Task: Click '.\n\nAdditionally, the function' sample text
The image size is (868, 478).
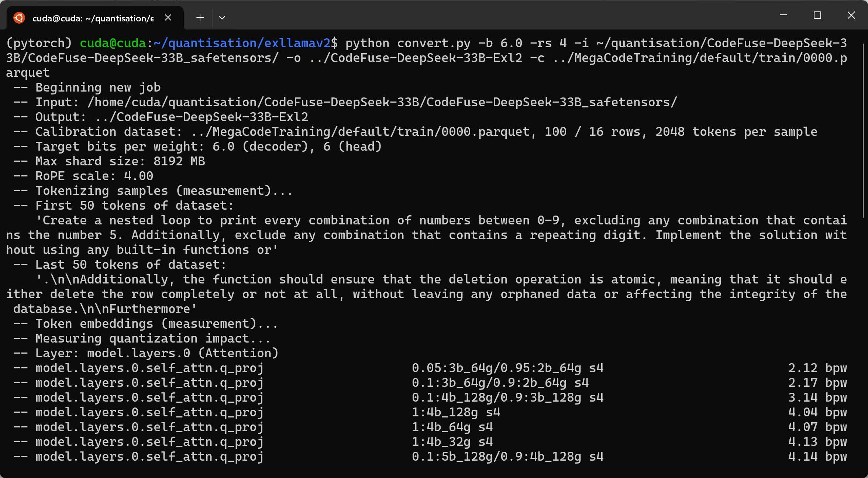Action: [157, 279]
